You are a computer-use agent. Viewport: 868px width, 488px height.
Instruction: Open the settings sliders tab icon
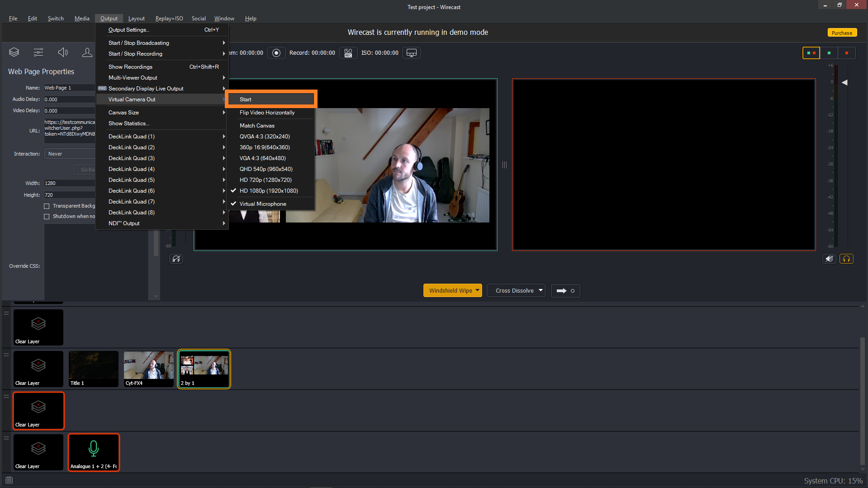pos(38,52)
